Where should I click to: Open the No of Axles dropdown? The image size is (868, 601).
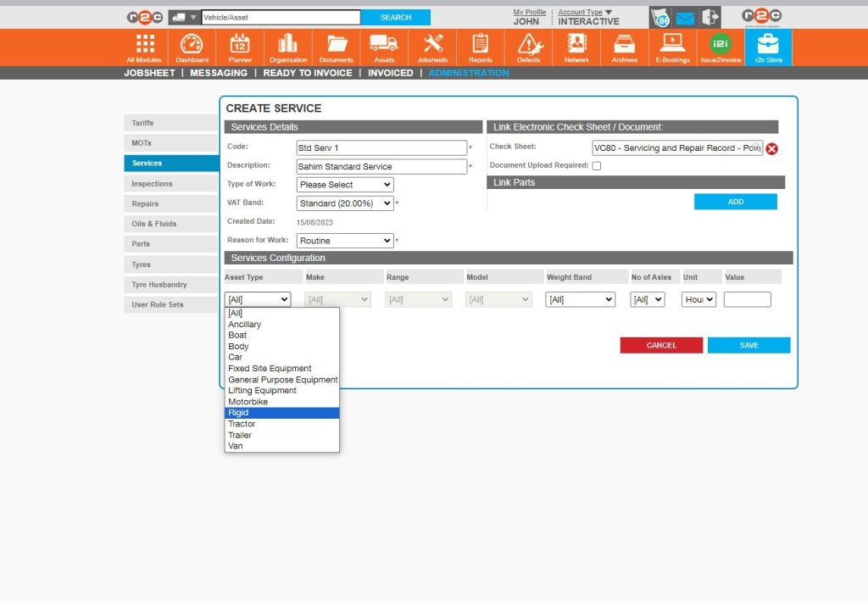coord(647,299)
